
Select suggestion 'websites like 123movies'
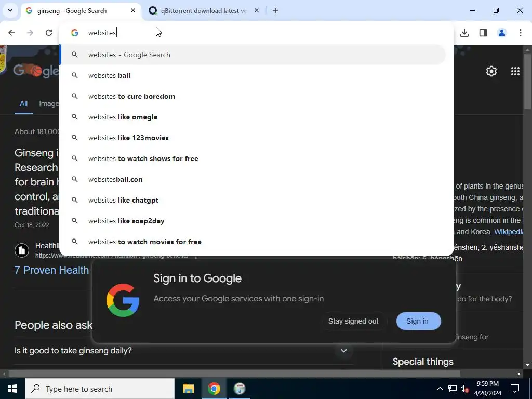tap(253, 138)
